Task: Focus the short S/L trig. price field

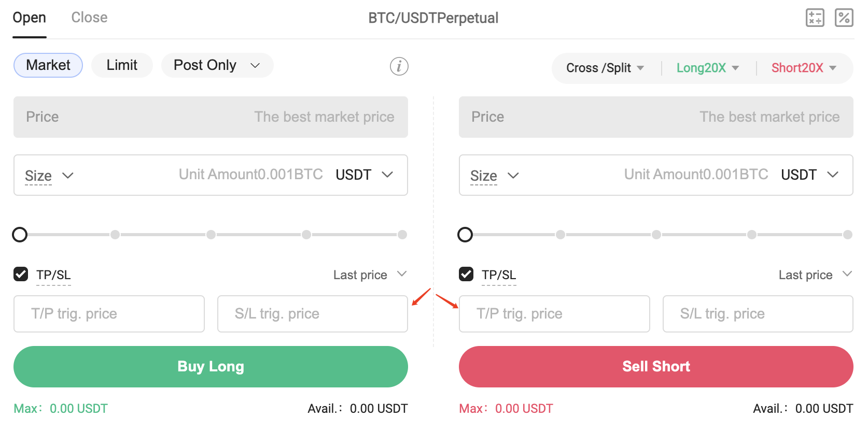Action: click(x=758, y=314)
